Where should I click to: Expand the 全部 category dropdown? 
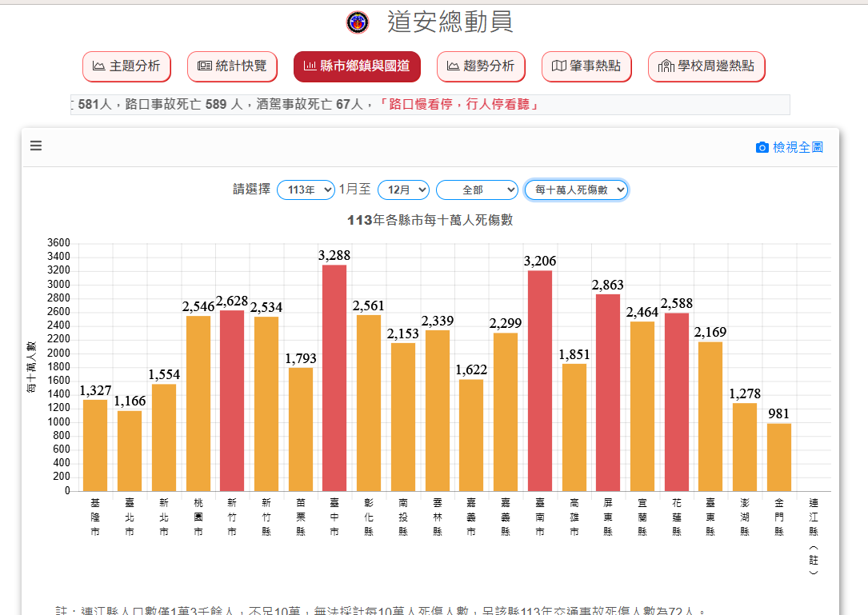(478, 190)
